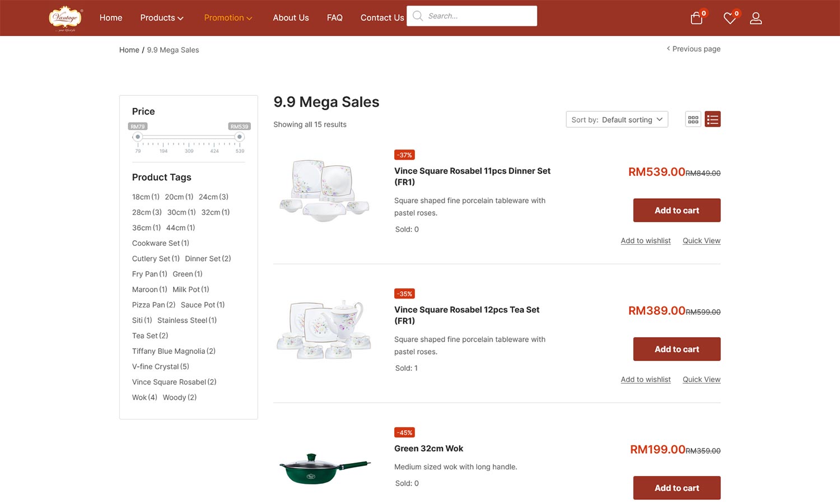Switch to list view layout
The width and height of the screenshot is (840, 504).
712,119
